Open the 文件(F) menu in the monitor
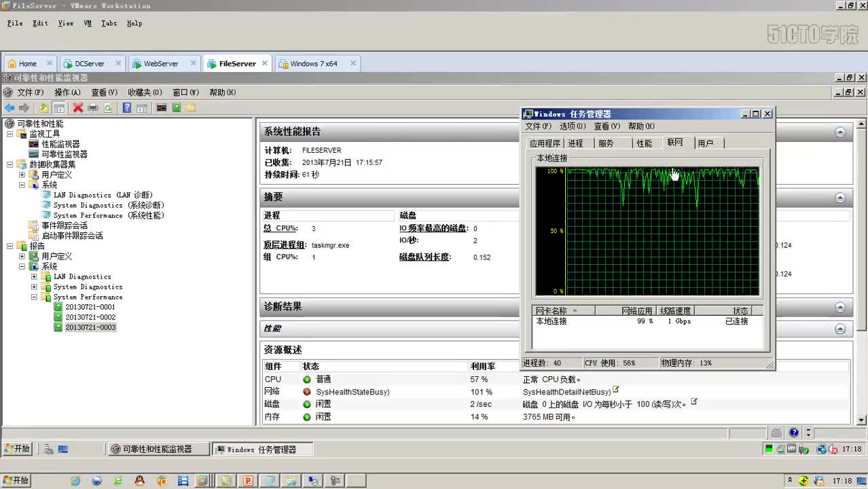Image resolution: width=868 pixels, height=489 pixels. coord(30,92)
